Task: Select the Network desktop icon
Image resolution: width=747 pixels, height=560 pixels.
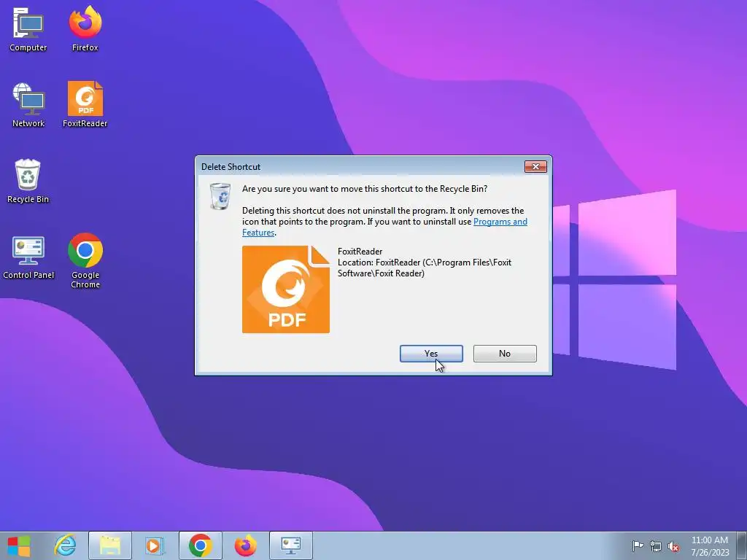Action: tap(28, 105)
